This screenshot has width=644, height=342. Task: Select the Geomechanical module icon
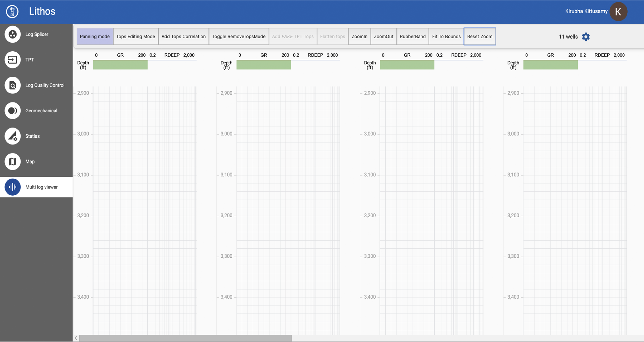click(x=13, y=111)
